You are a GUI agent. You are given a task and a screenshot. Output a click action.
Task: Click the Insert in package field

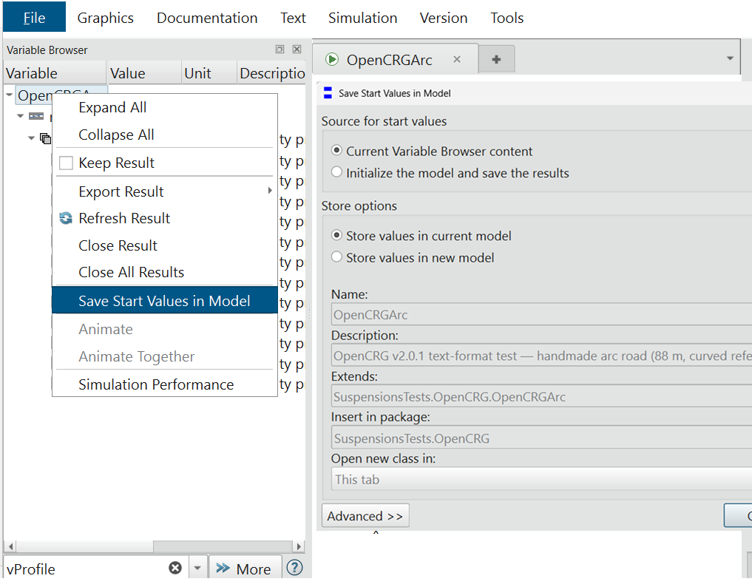click(x=541, y=438)
